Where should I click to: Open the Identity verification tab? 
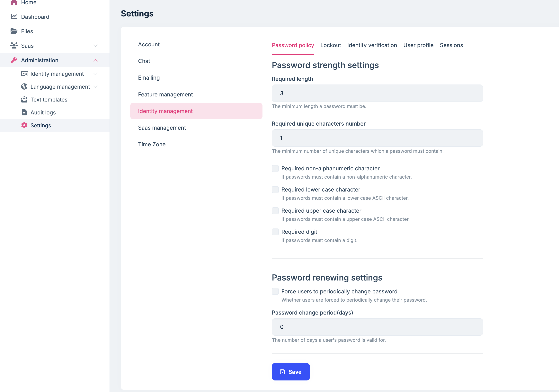click(x=372, y=45)
